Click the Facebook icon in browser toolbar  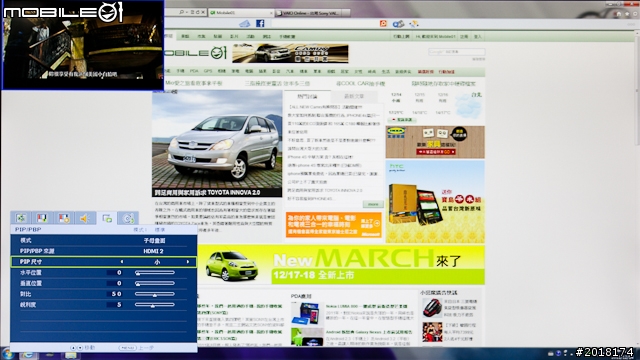click(260, 24)
